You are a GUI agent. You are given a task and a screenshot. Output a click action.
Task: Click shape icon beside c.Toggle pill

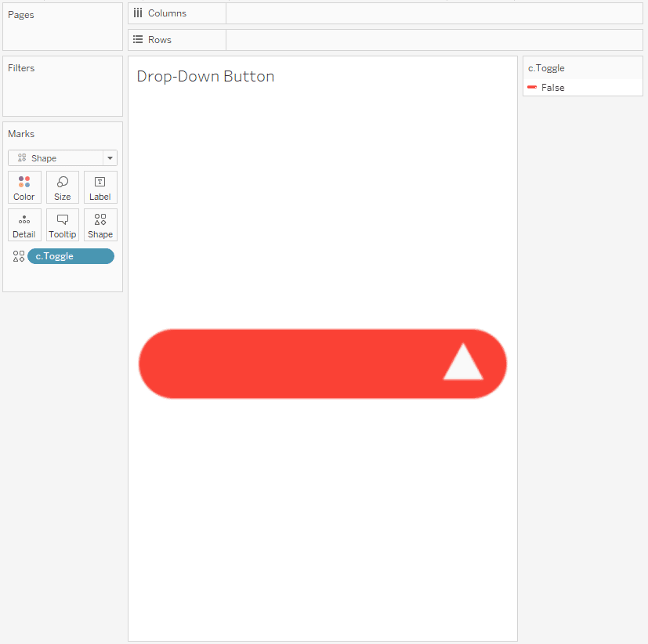(x=19, y=256)
